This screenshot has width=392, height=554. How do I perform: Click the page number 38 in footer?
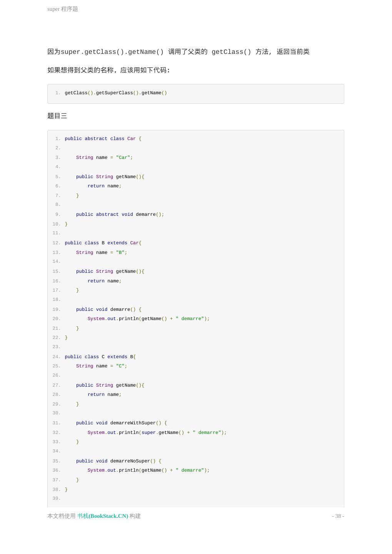338,516
